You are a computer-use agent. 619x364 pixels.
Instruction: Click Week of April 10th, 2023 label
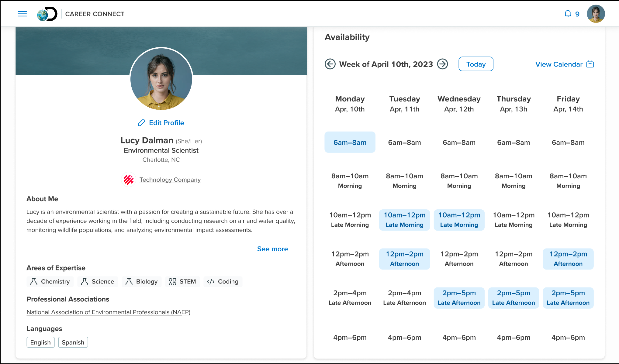pyautogui.click(x=386, y=64)
